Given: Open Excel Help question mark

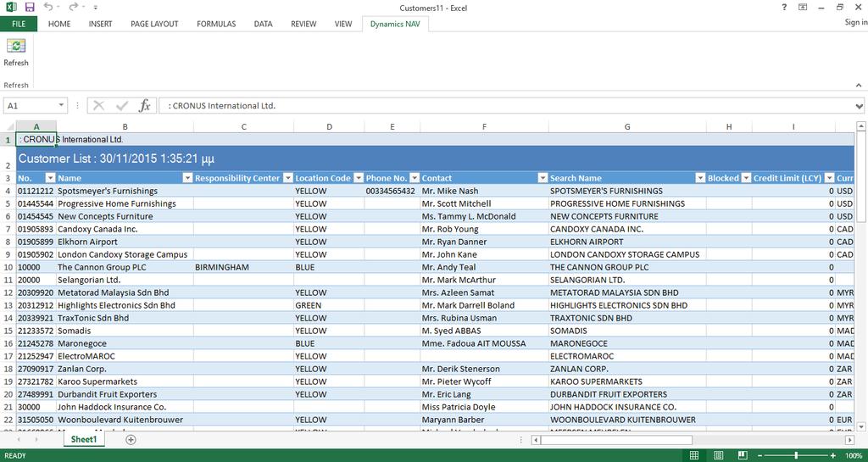Looking at the screenshot, I should [x=784, y=8].
